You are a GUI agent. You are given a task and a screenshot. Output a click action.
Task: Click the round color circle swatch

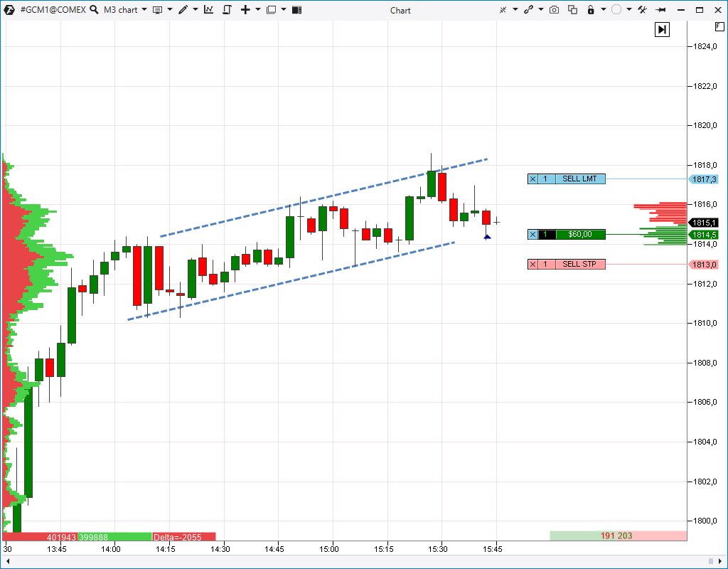click(x=616, y=10)
